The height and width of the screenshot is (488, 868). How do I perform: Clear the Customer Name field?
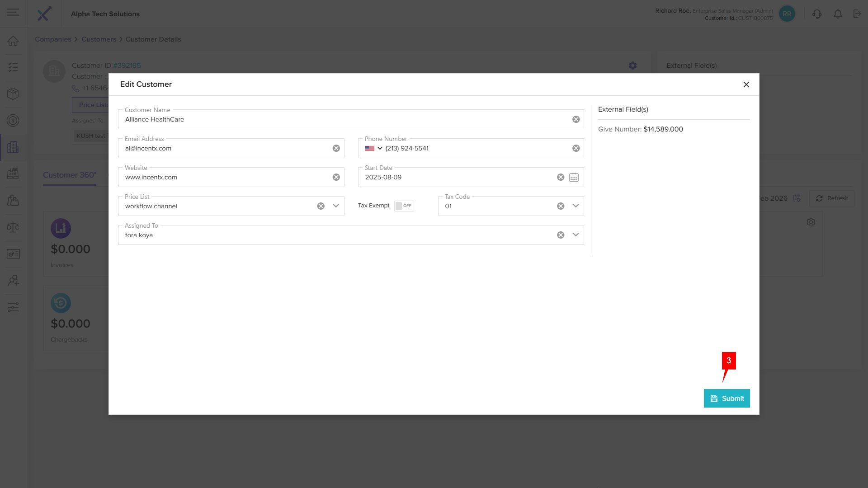pos(576,119)
